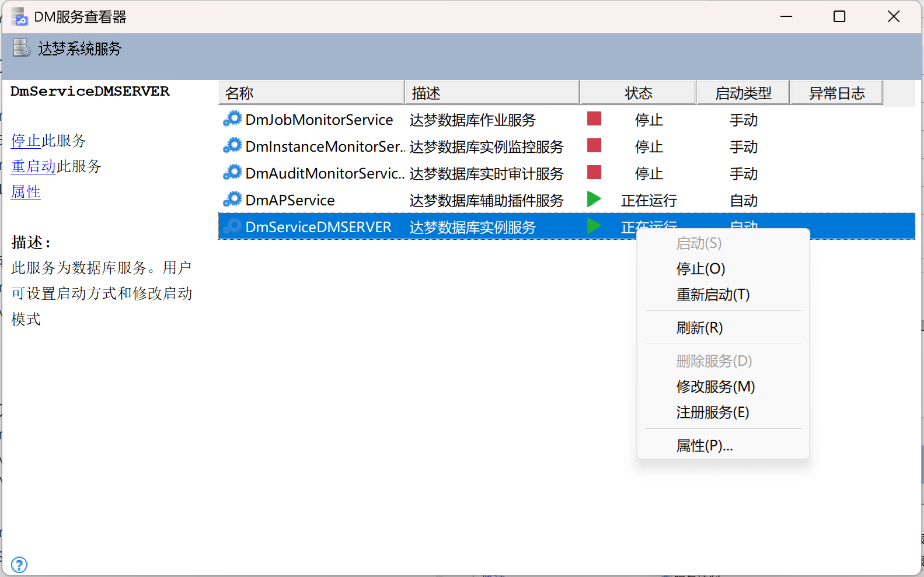Sort by the 启动类型 column header

(743, 93)
